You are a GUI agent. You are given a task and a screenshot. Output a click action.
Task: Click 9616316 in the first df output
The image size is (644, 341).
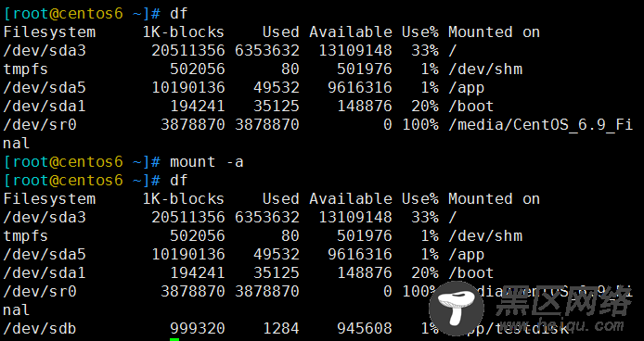point(360,87)
